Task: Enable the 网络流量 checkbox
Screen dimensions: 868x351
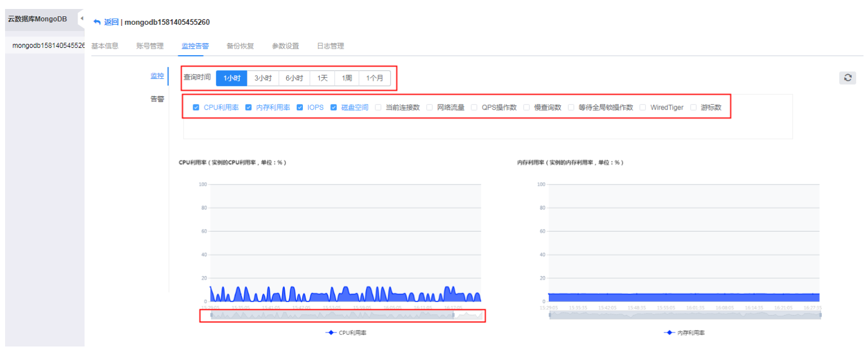Action: [430, 107]
